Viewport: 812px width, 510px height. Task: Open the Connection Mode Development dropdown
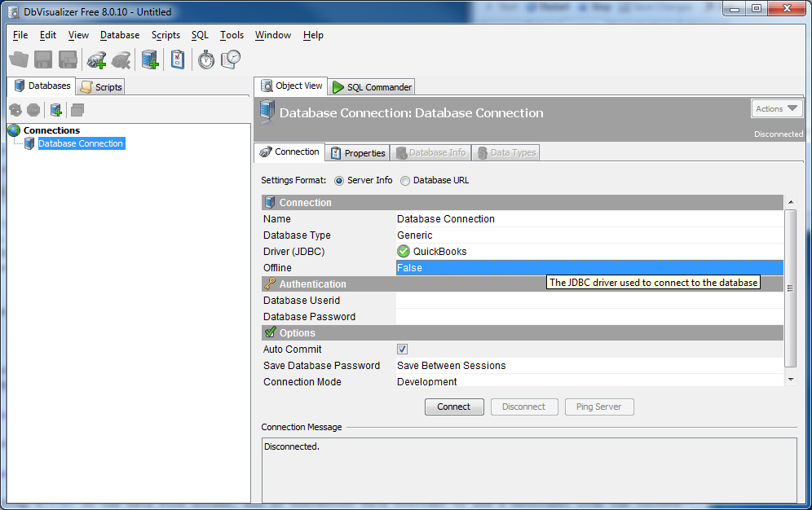(589, 382)
